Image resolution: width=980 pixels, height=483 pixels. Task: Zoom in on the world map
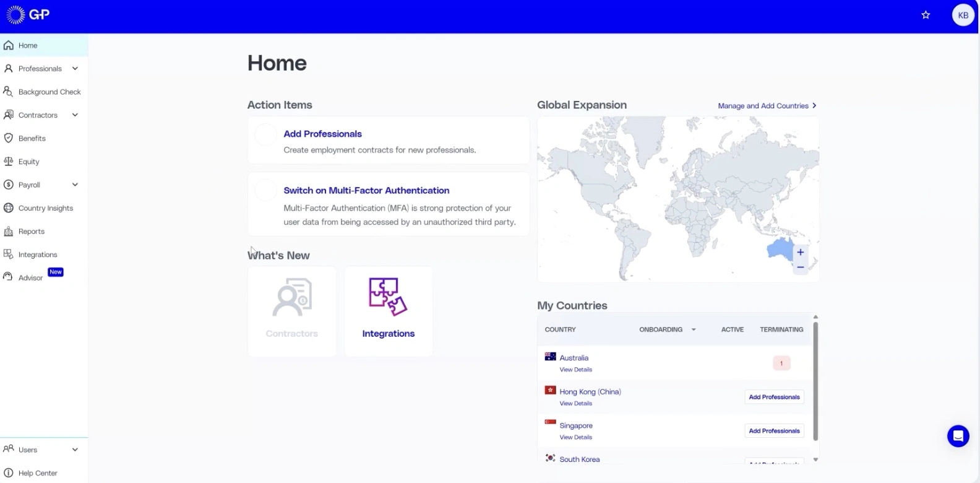[x=800, y=252]
